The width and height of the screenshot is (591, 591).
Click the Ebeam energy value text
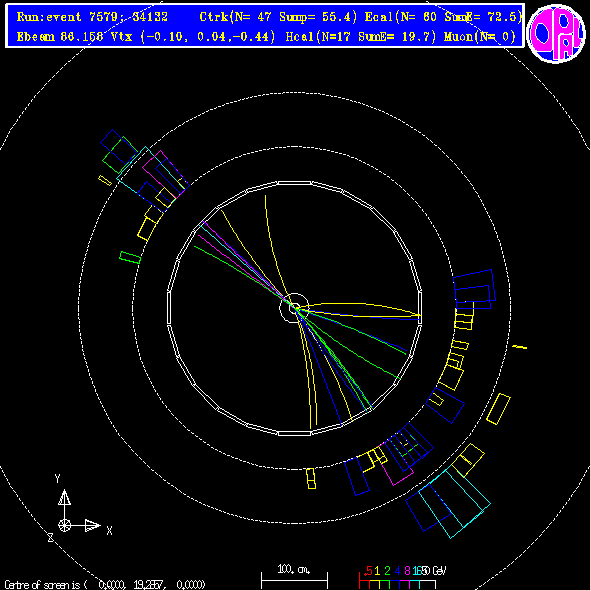[x=60, y=37]
